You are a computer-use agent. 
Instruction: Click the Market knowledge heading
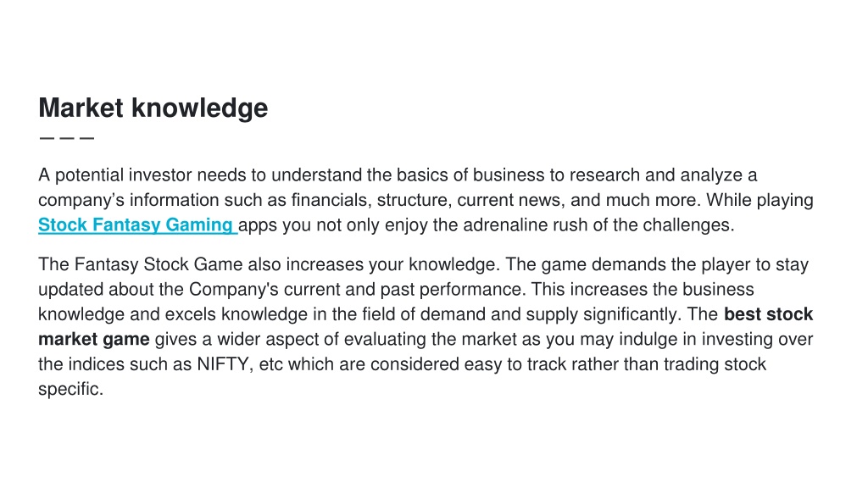pyautogui.click(x=153, y=108)
